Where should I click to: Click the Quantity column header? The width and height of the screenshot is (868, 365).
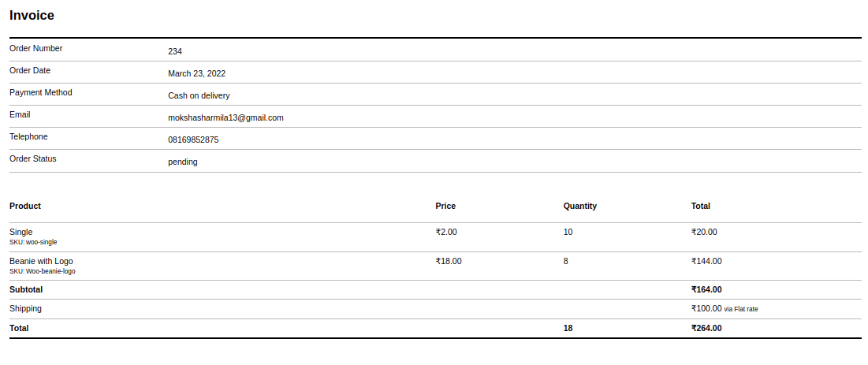click(580, 206)
